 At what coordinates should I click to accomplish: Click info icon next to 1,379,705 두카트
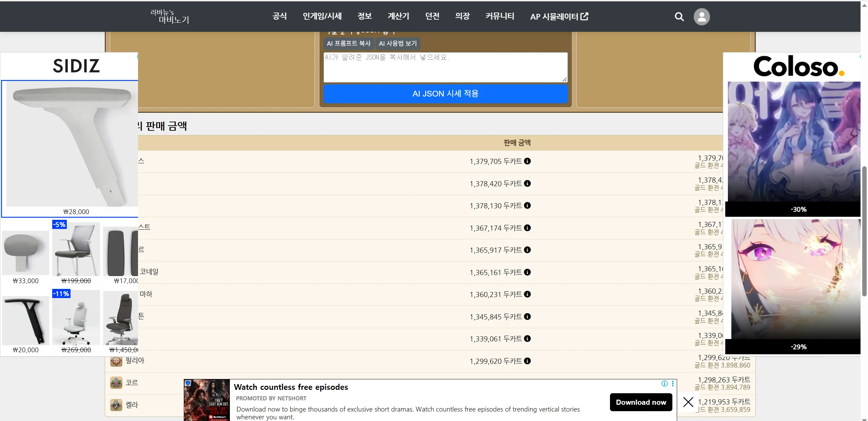[x=527, y=161]
